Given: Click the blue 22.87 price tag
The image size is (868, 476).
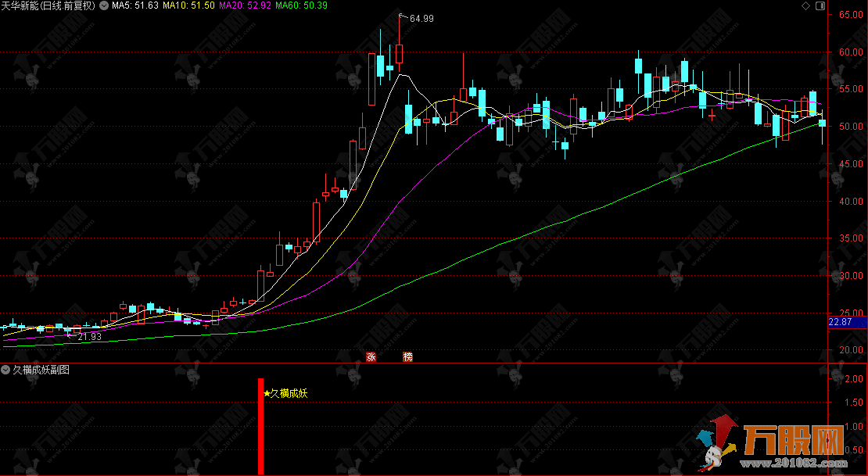Looking at the screenshot, I should pos(840,321).
